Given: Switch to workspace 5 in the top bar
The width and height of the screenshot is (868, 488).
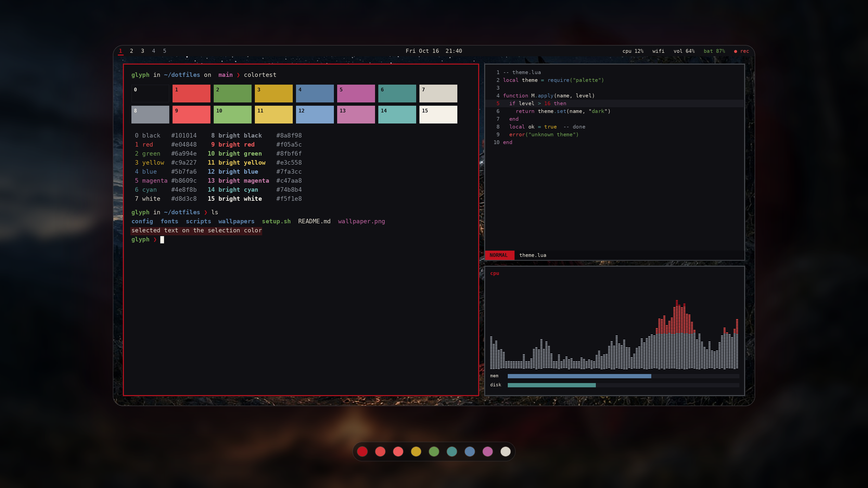Looking at the screenshot, I should (164, 51).
